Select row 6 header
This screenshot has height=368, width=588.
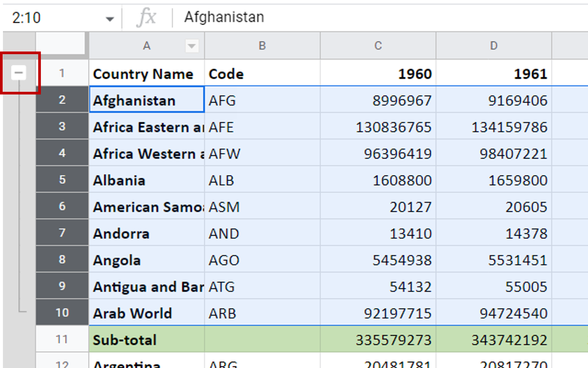(x=62, y=206)
